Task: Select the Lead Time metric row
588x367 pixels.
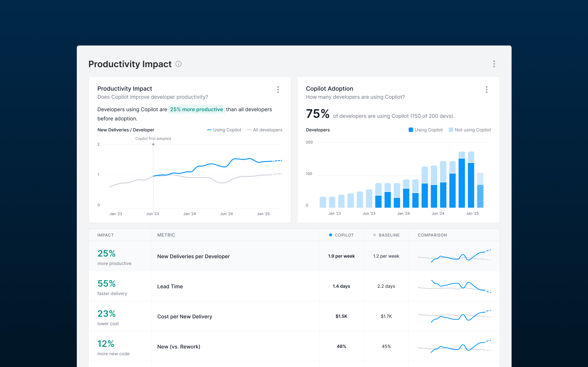Action: point(170,286)
